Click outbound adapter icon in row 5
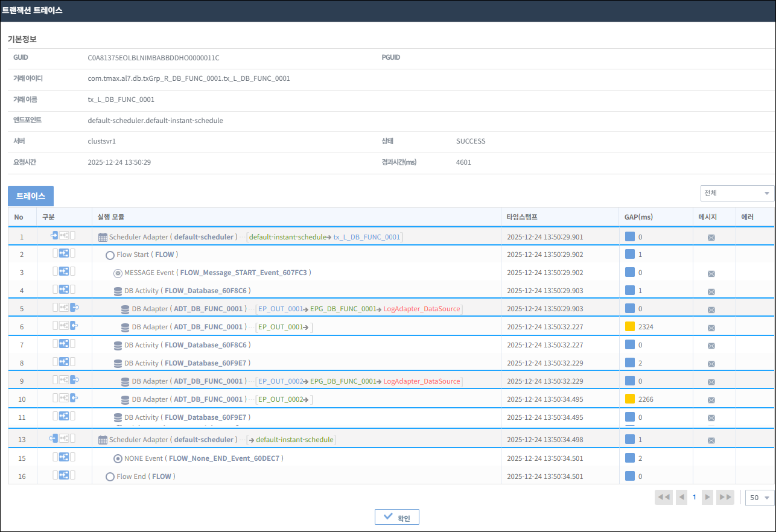Viewport: 776px width, 532px height. point(74,308)
